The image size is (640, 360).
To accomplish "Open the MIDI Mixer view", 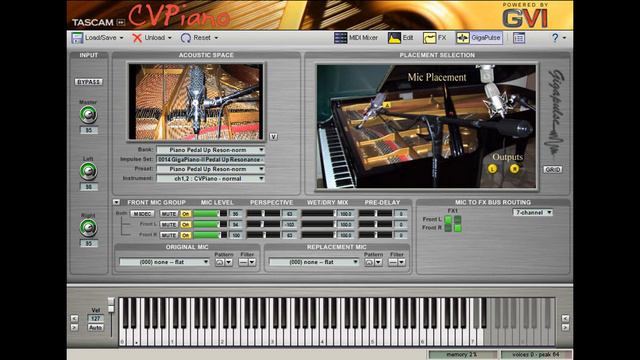I will [x=356, y=38].
